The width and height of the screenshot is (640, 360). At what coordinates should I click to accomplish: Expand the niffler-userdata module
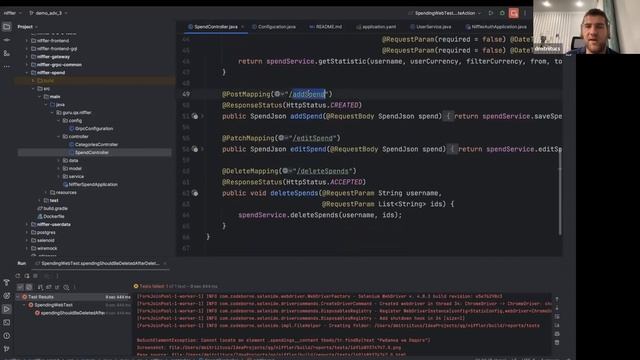click(x=27, y=224)
